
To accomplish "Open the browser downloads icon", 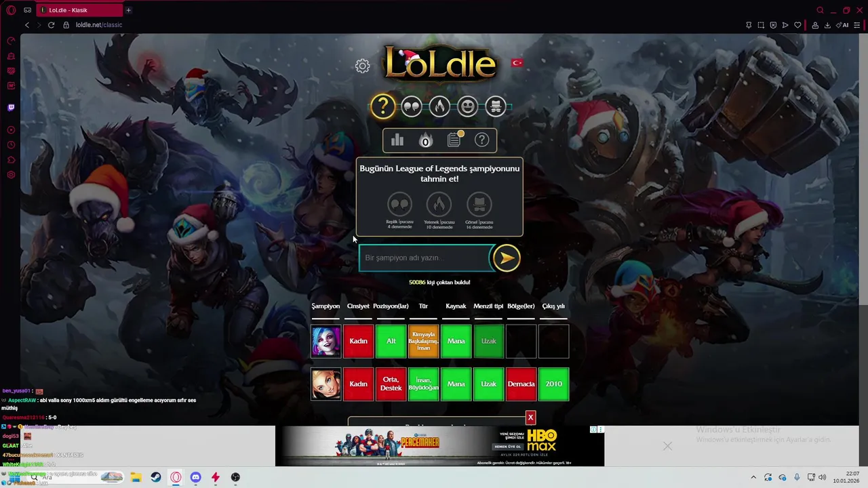I will point(827,25).
